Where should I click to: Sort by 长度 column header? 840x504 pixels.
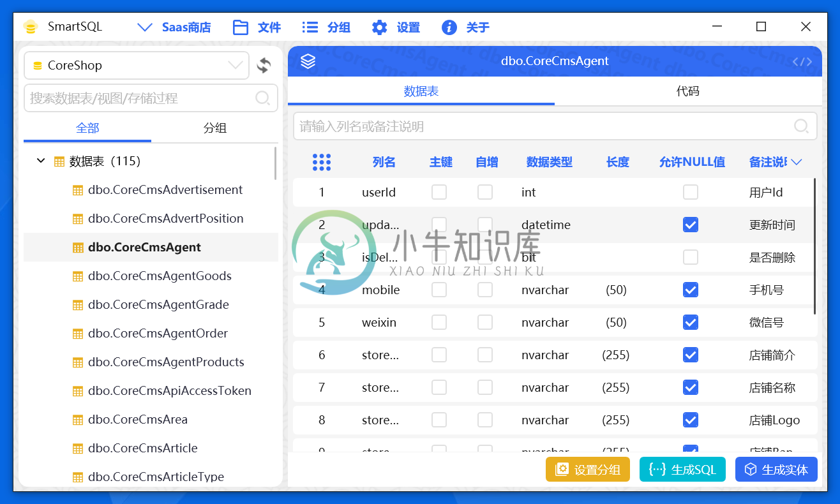coord(618,162)
